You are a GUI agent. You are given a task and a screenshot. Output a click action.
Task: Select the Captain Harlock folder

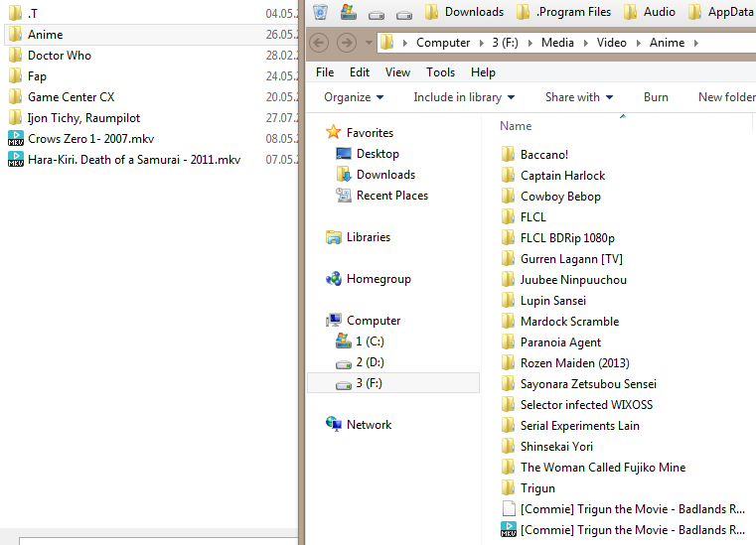(553, 176)
